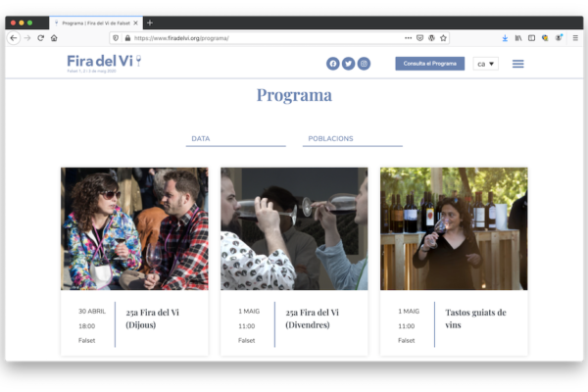588x392 pixels.
Task: Open Firefox library icon
Action: 518,38
